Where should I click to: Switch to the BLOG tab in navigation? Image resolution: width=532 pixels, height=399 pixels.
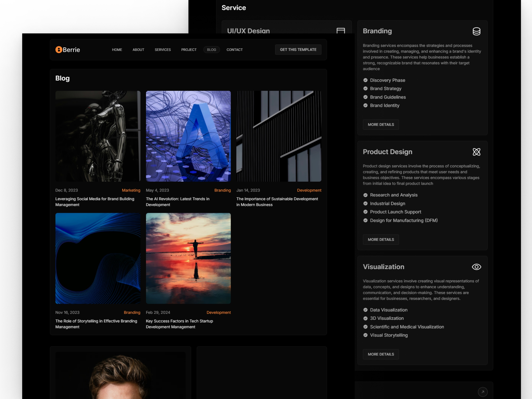coord(211,50)
